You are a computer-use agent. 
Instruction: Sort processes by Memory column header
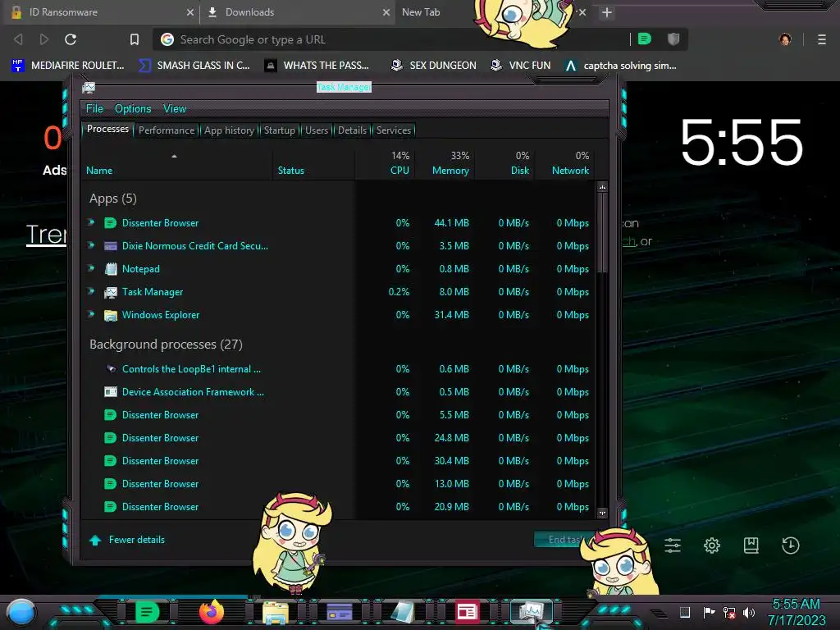tap(445, 163)
